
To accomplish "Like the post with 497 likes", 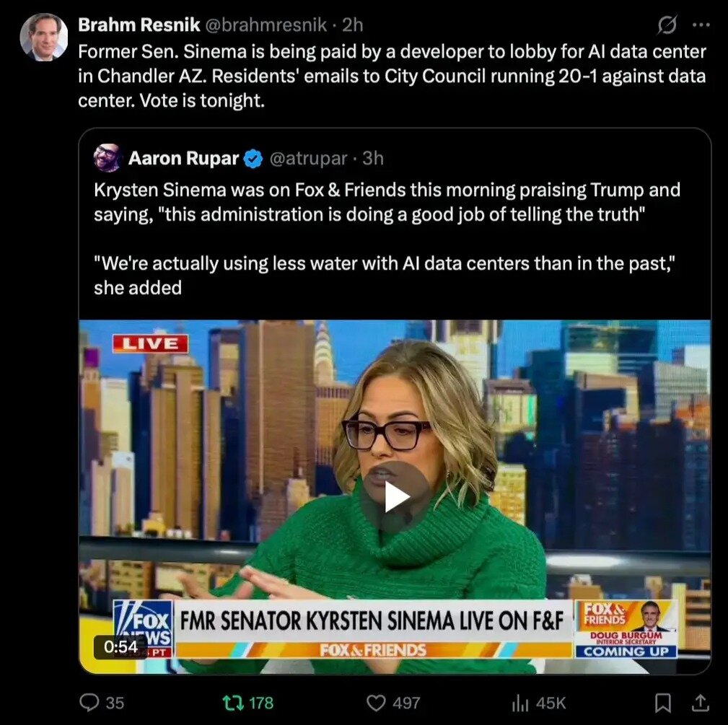I will coord(376,703).
